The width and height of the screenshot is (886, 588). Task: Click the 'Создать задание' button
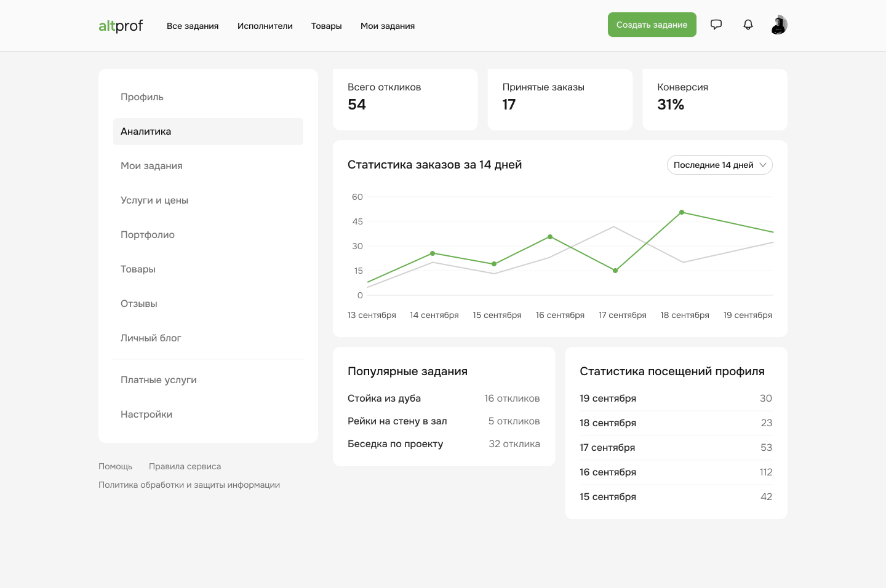pyautogui.click(x=652, y=25)
